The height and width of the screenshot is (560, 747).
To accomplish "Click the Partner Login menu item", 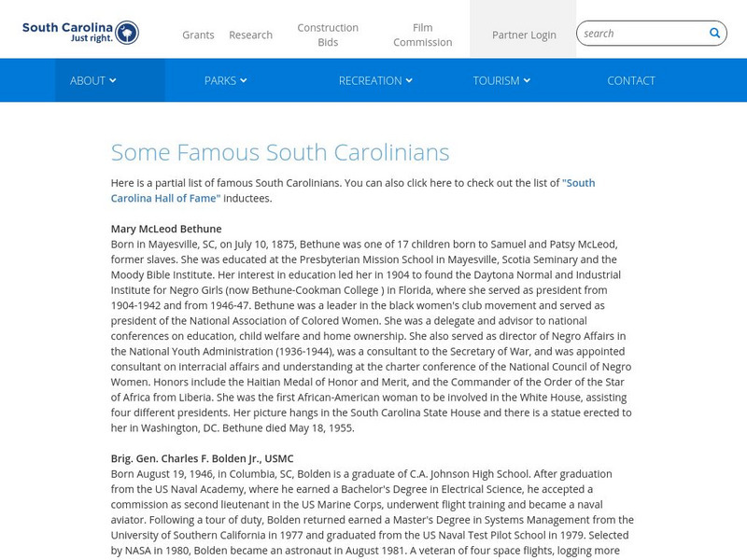I will coord(523,34).
